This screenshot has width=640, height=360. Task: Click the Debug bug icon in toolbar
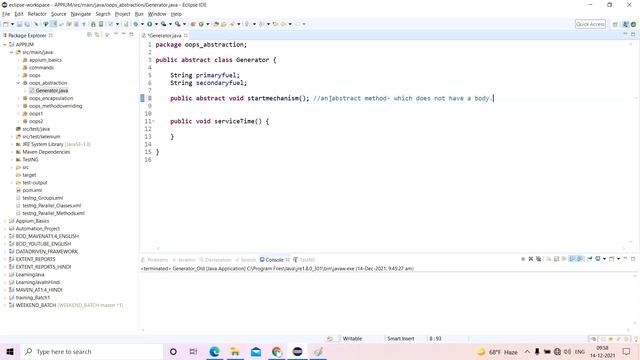[136, 24]
